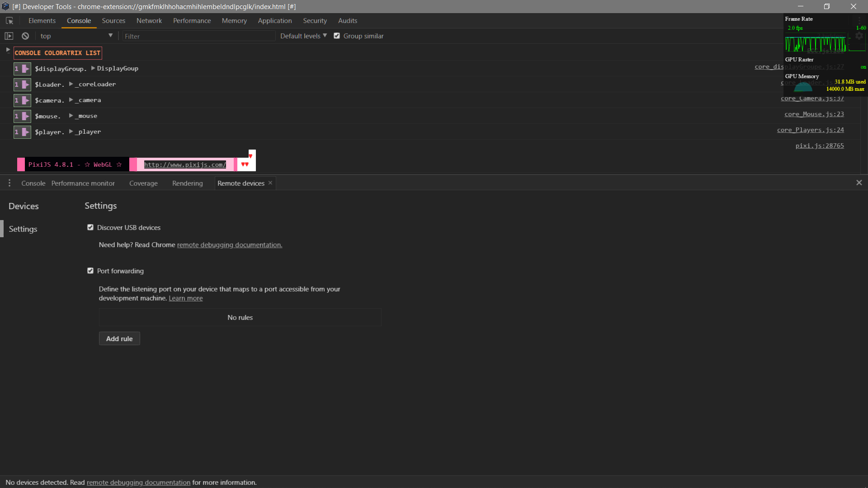Image resolution: width=868 pixels, height=488 pixels.
Task: Select Devices in the sidebar
Action: point(24,206)
